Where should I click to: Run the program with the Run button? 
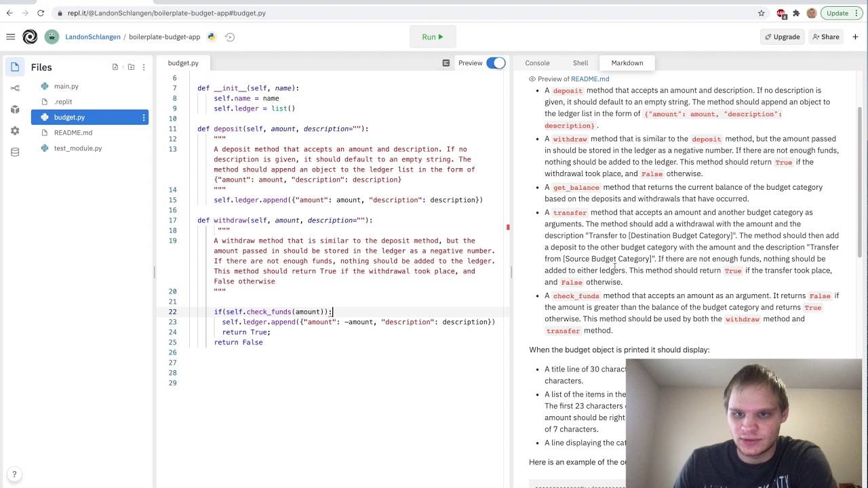432,37
